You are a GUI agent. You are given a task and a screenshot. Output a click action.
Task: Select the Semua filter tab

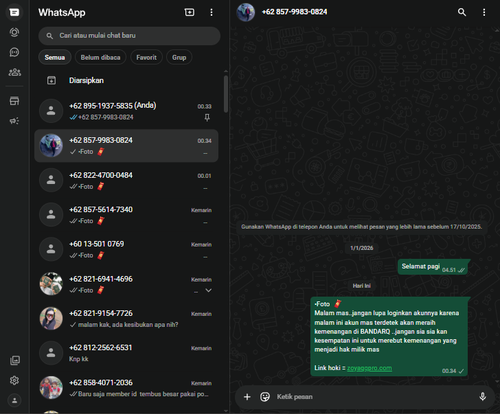tap(55, 57)
